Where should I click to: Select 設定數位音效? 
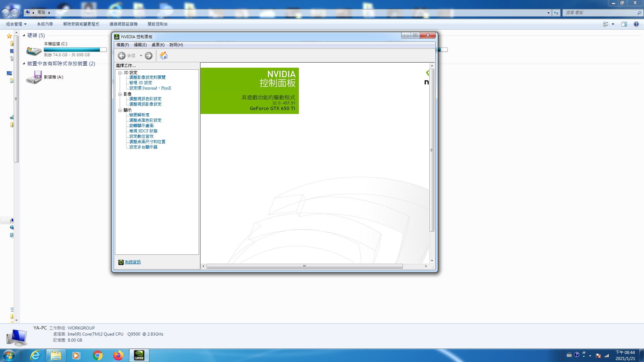[x=142, y=136]
